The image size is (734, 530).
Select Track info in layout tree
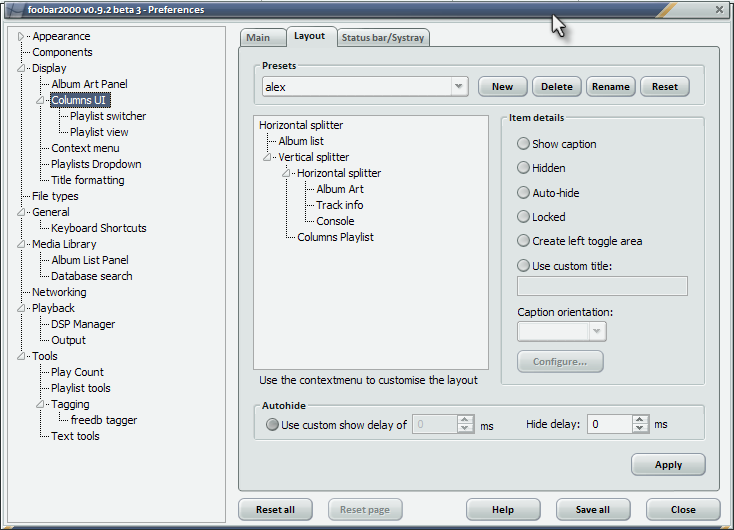tap(340, 205)
